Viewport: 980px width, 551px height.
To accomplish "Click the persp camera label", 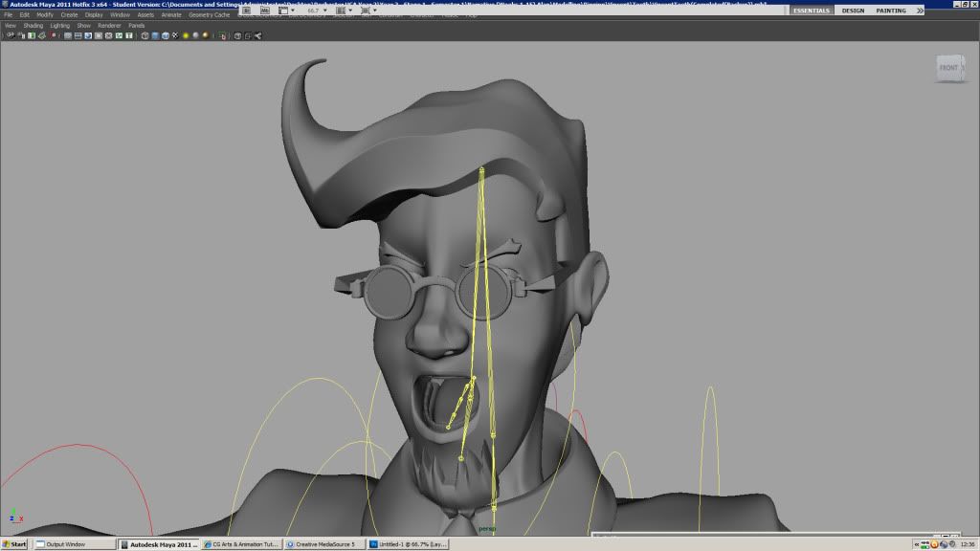I will click(x=487, y=528).
